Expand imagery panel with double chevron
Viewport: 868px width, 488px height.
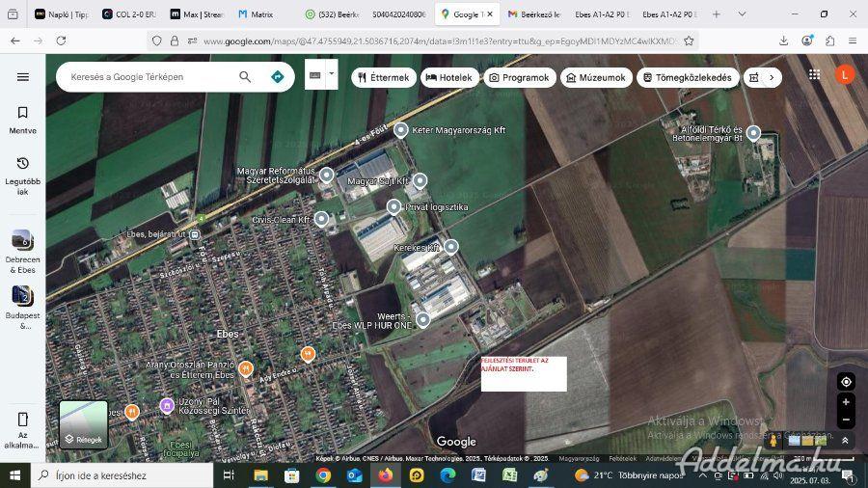846,441
